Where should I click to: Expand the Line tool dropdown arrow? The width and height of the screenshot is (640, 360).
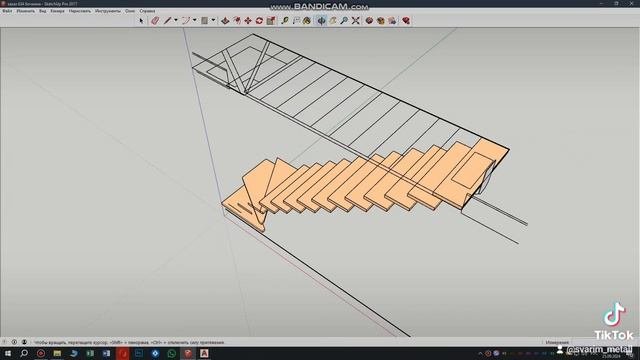(176, 20)
